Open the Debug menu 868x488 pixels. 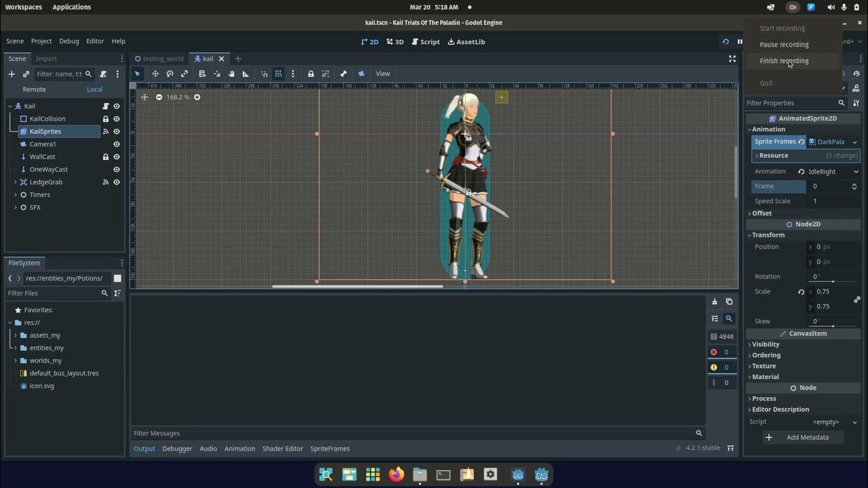coord(69,41)
